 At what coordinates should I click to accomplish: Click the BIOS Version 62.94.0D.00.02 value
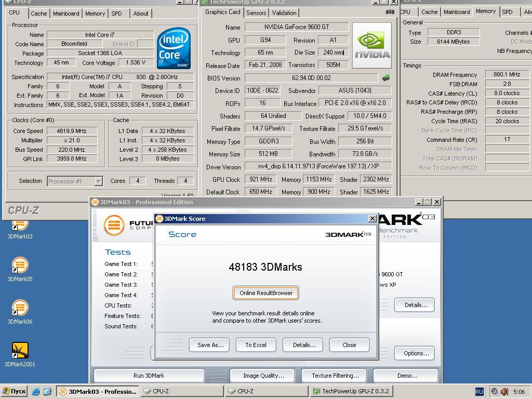[311, 78]
